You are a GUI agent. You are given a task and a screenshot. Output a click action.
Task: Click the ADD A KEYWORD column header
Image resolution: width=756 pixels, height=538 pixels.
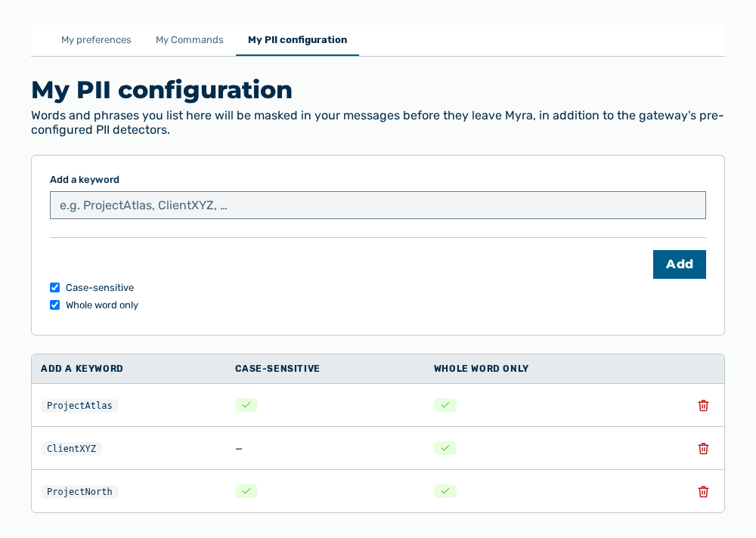pyautogui.click(x=82, y=369)
